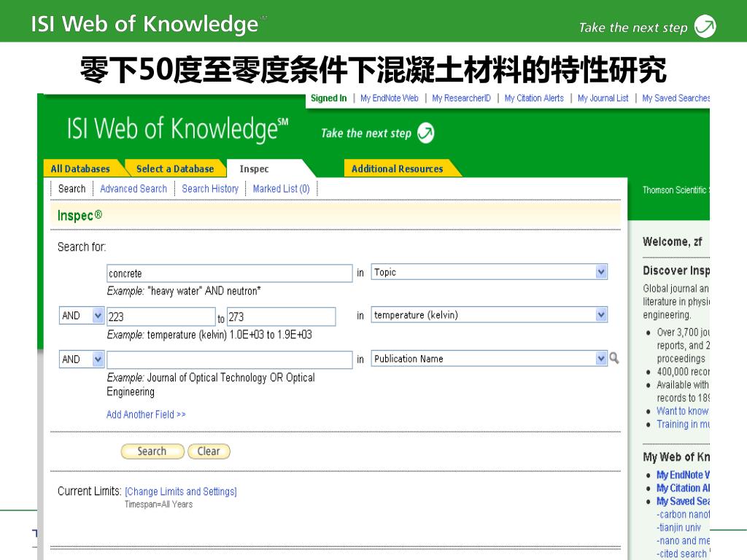The image size is (747, 560).
Task: Open the nano and me saved search
Action: (683, 541)
